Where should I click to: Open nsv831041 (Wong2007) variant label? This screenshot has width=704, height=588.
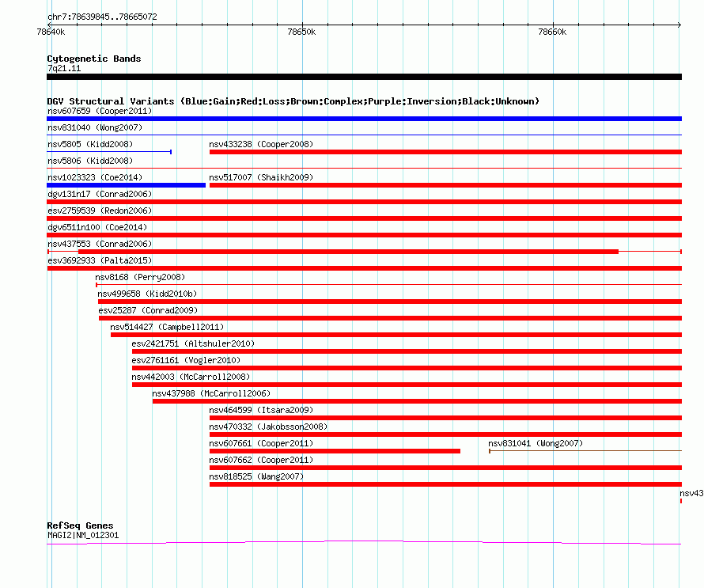click(536, 443)
